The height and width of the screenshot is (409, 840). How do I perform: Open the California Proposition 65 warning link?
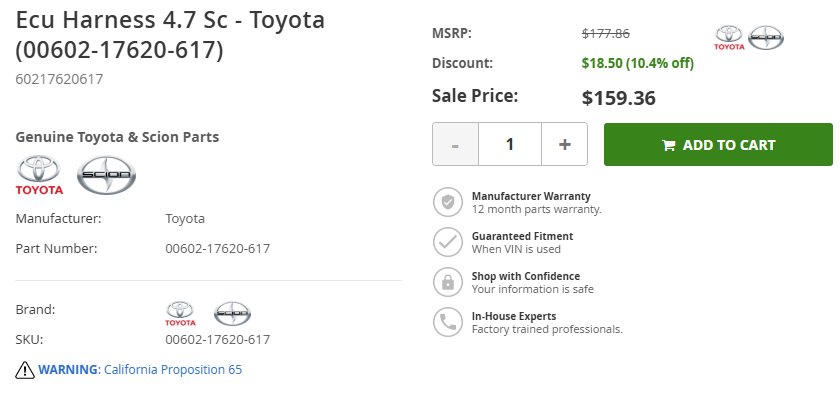(x=140, y=369)
